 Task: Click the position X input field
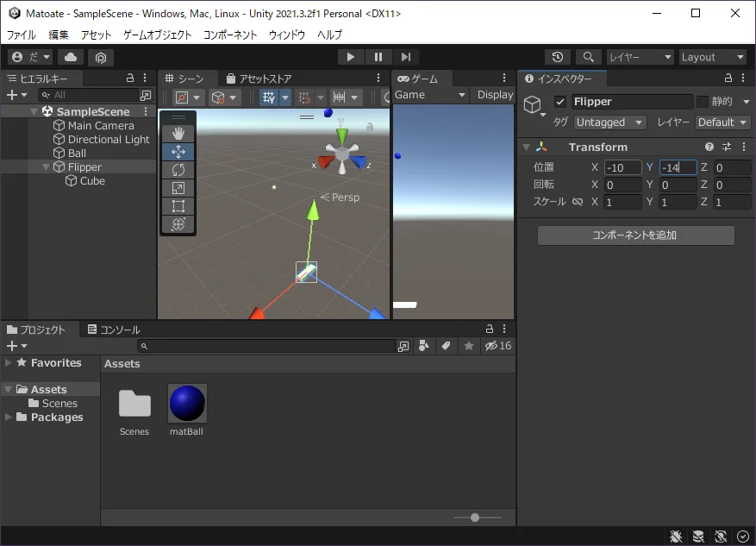pyautogui.click(x=623, y=167)
